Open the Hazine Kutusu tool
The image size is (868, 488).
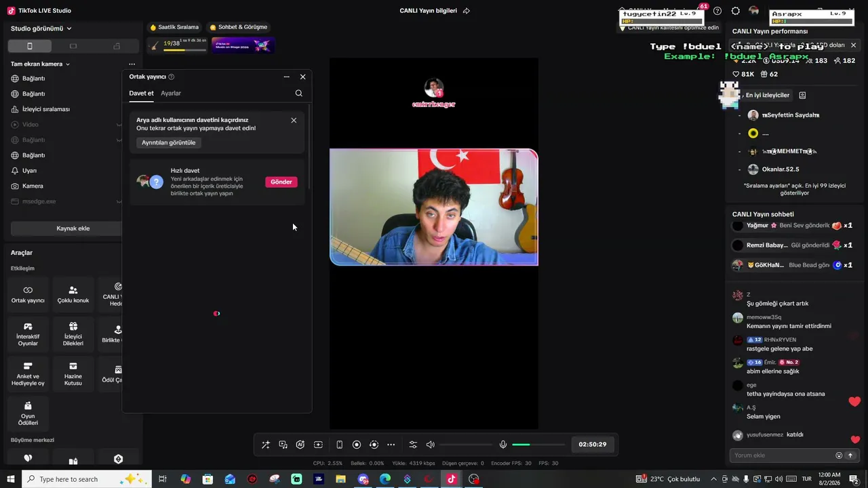pyautogui.click(x=73, y=373)
